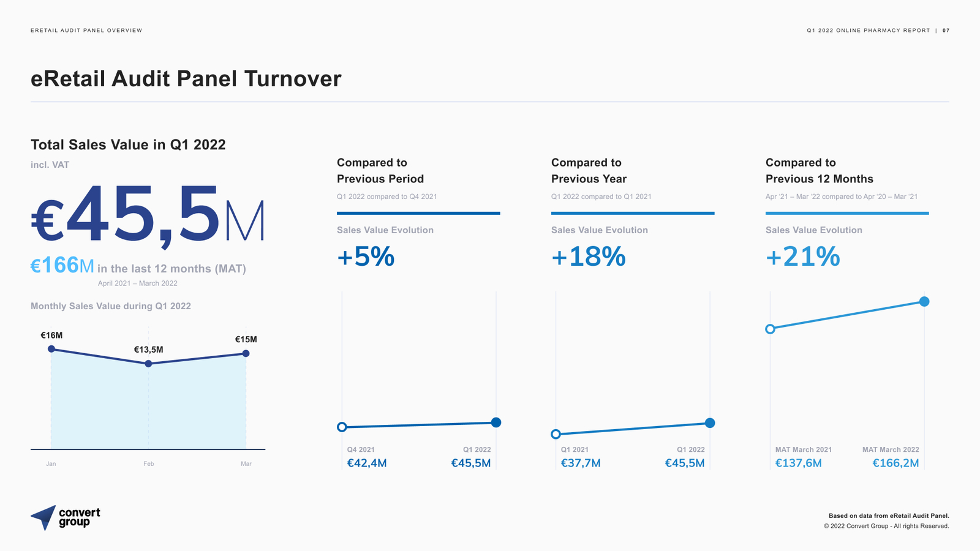Select the filled Q1 2022 marker in Previous Period chart

pos(496,422)
